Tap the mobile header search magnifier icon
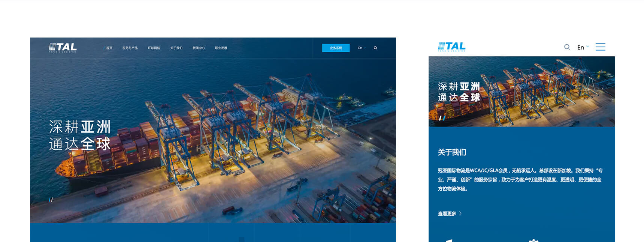644x242 pixels. (567, 47)
